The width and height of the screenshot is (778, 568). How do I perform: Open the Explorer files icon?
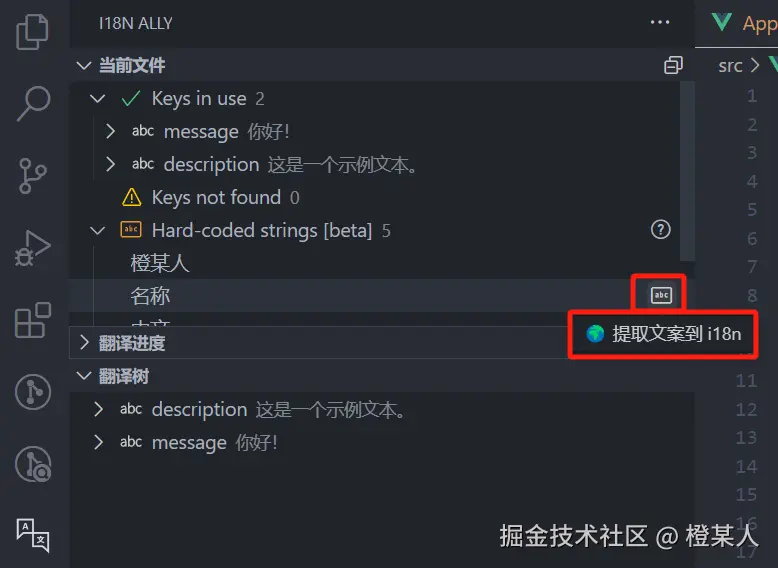(33, 32)
